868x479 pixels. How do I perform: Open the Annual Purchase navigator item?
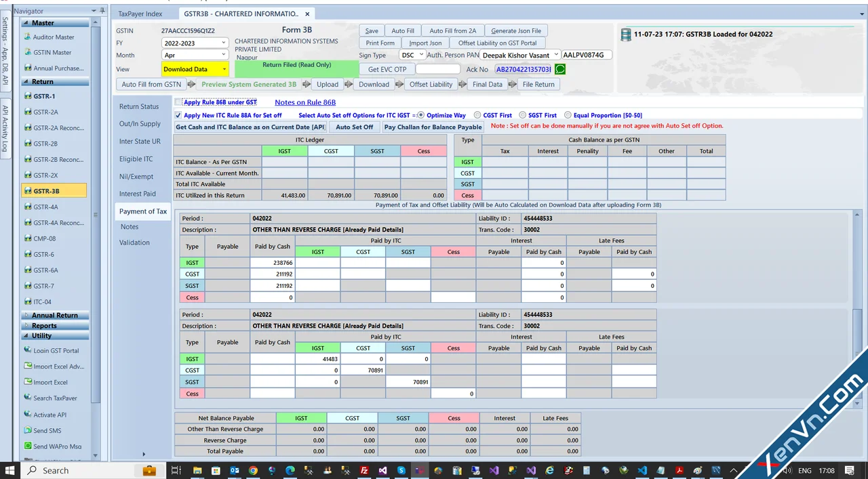(54, 68)
